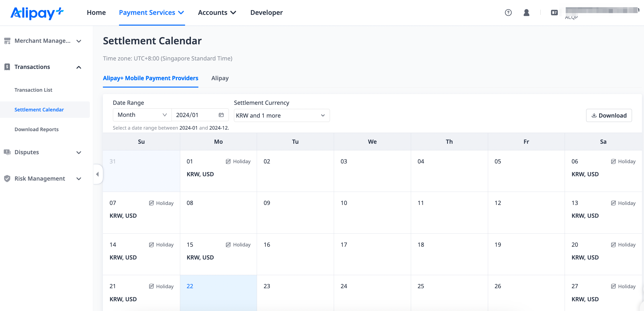Open Transaction List in sidebar
Viewport: 644px width, 311px height.
[33, 90]
